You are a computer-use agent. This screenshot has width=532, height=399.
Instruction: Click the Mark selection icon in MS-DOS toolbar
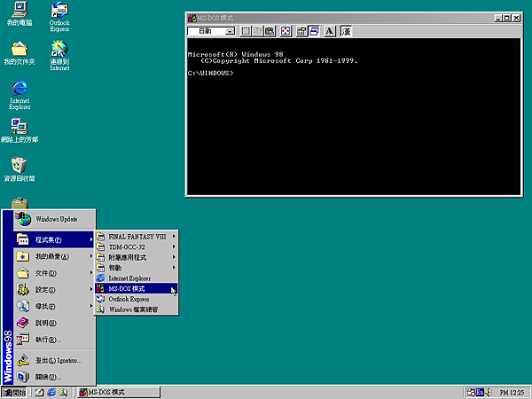pyautogui.click(x=246, y=32)
